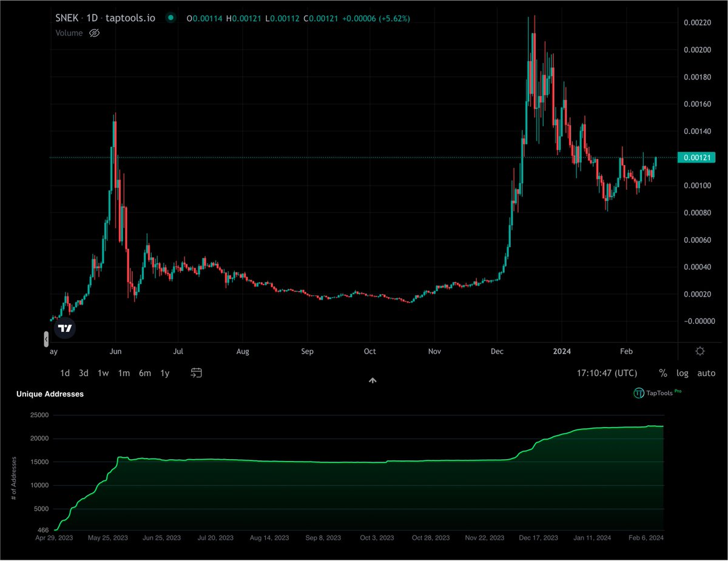Screen dimensions: 728x561
Task: Select the 3d timeframe button
Action: (83, 373)
